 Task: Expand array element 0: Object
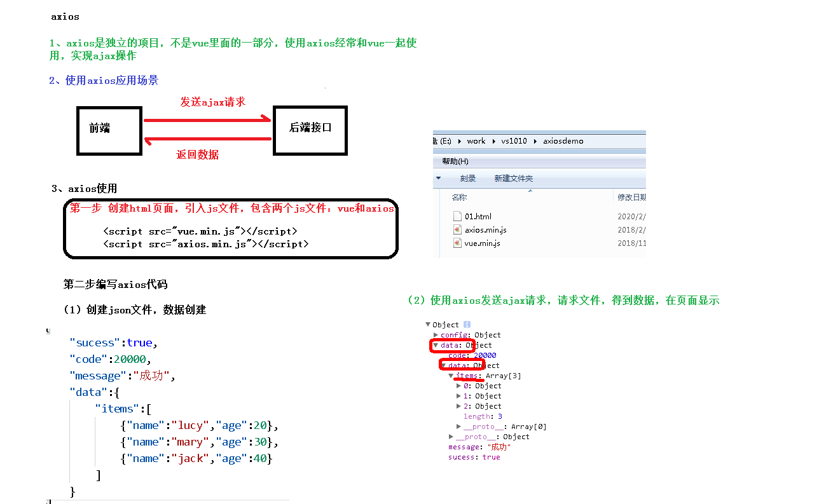459,386
